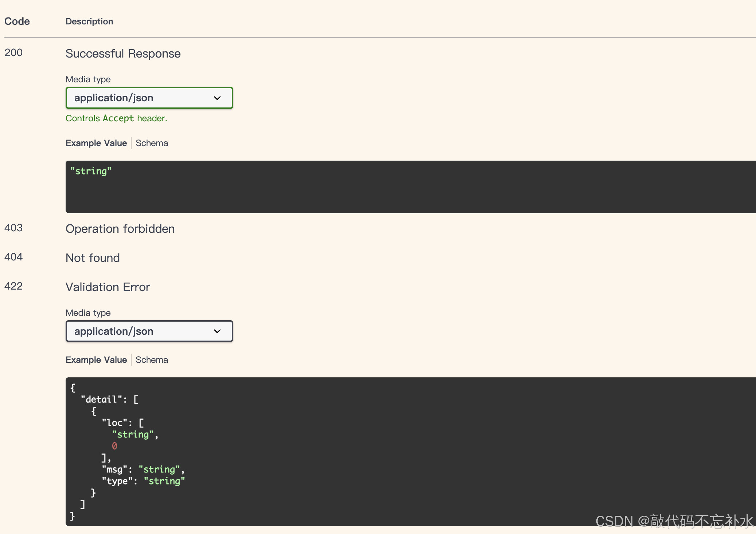756x534 pixels.
Task: Click the Not found response description
Action: coord(93,258)
